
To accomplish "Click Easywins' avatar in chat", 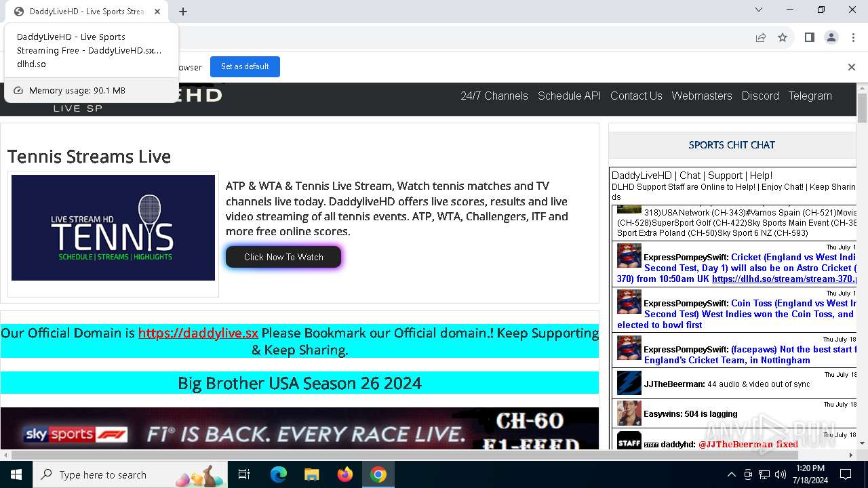I will click(x=629, y=413).
